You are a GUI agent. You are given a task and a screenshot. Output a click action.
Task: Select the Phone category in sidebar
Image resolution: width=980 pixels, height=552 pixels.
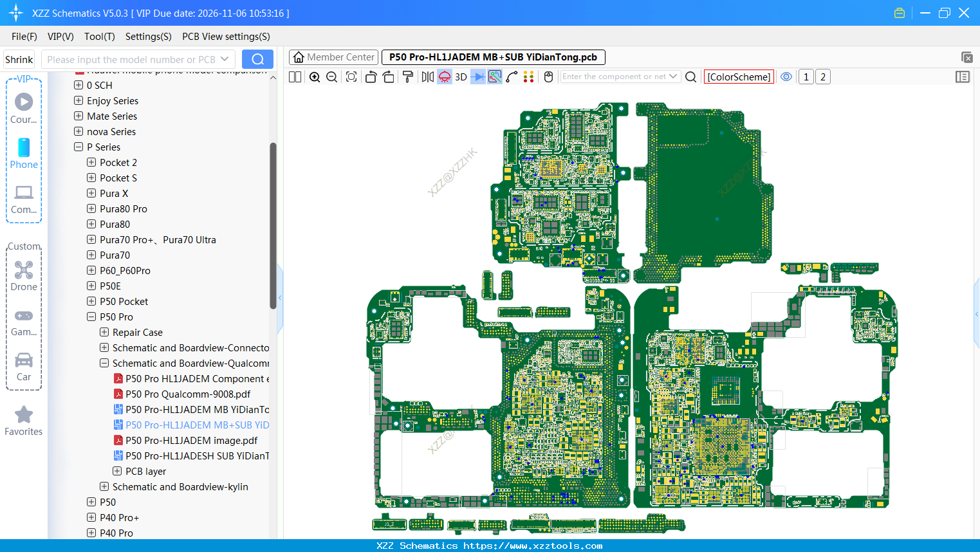point(24,154)
